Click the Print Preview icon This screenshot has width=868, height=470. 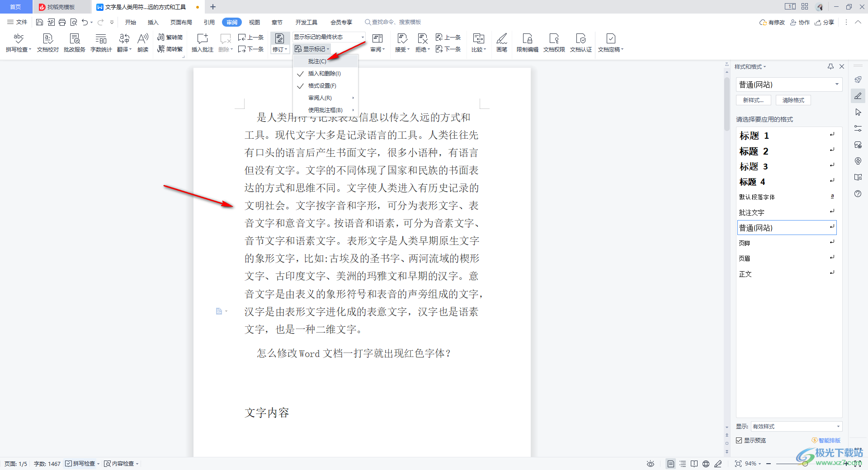74,22
